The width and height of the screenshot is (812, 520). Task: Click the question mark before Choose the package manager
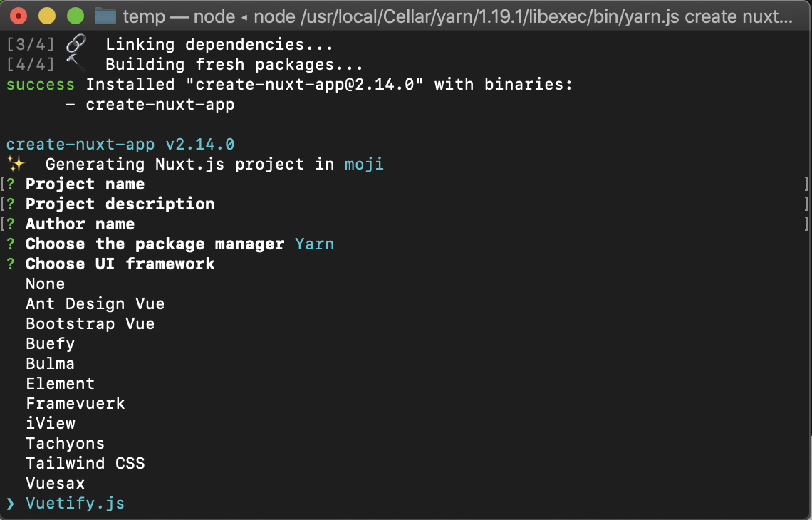13,244
